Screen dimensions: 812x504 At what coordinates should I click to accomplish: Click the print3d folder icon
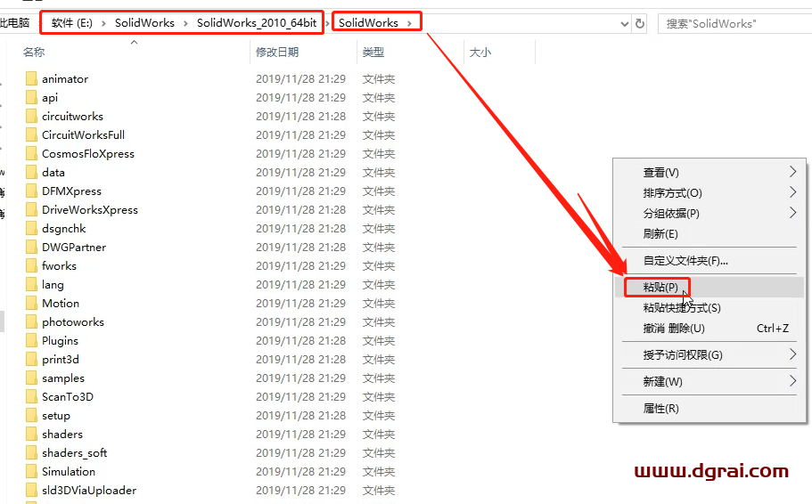(x=31, y=359)
